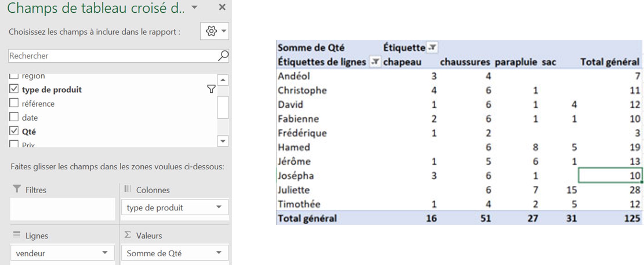
Task: Click the Filtres area funnel icon
Action: (x=17, y=190)
